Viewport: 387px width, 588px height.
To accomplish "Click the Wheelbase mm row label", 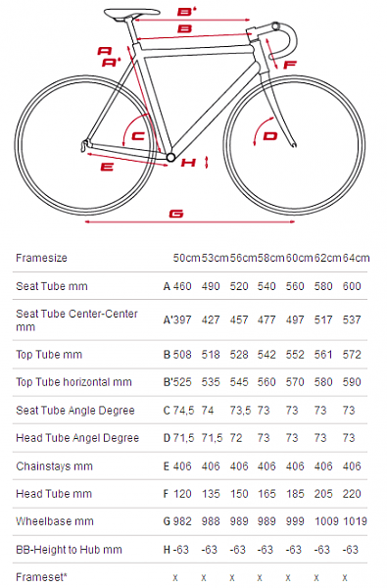I will click(55, 521).
